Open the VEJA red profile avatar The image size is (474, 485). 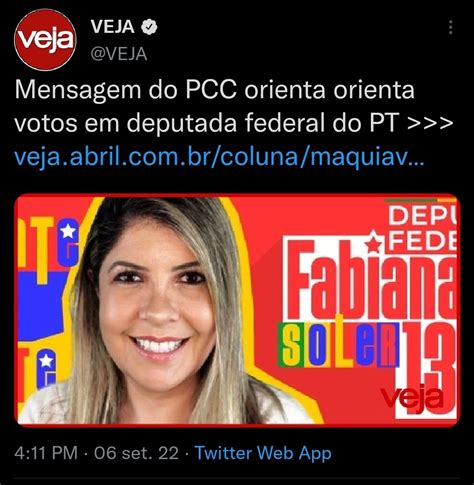click(46, 40)
